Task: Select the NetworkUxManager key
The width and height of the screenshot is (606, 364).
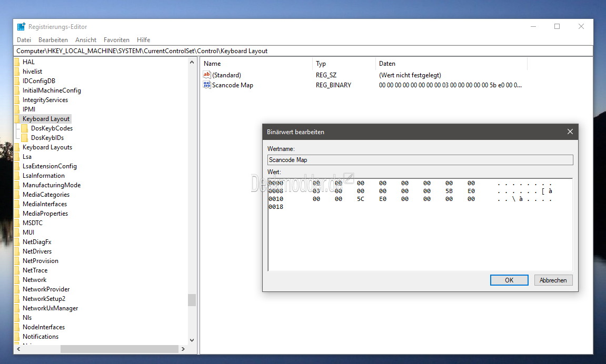Action: pyautogui.click(x=50, y=308)
